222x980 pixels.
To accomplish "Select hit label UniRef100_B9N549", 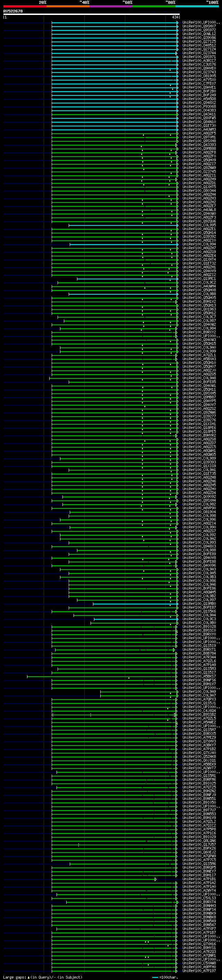I will tap(199, 921).
